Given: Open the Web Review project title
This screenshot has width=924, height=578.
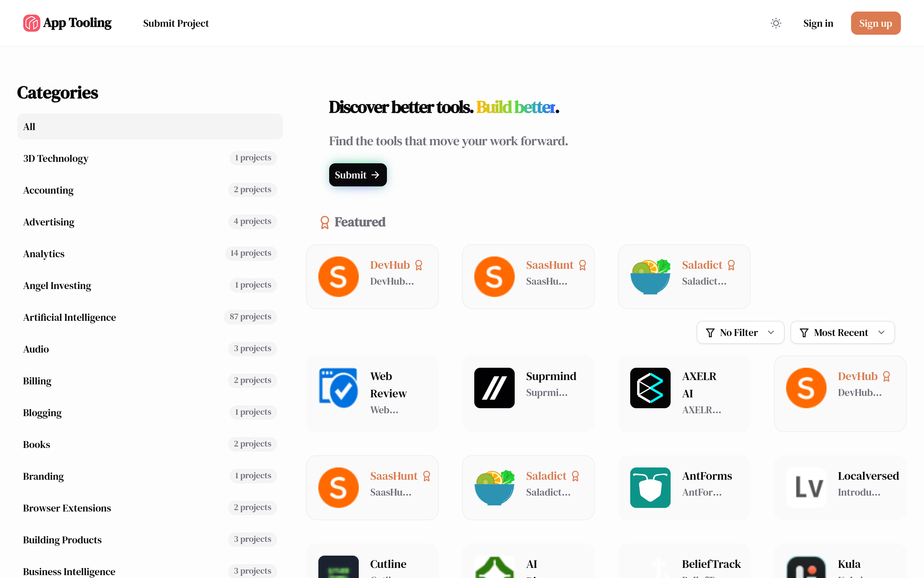Looking at the screenshot, I should point(388,385).
